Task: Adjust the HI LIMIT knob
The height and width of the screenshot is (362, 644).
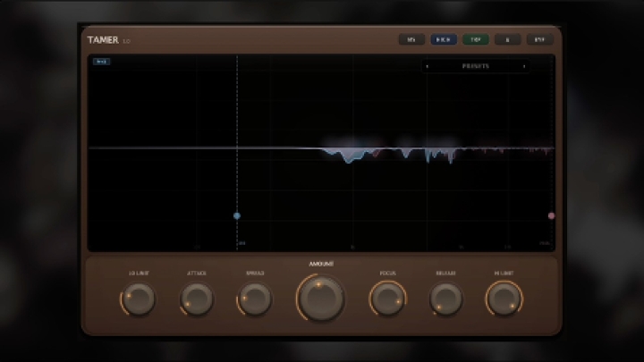Action: point(504,299)
